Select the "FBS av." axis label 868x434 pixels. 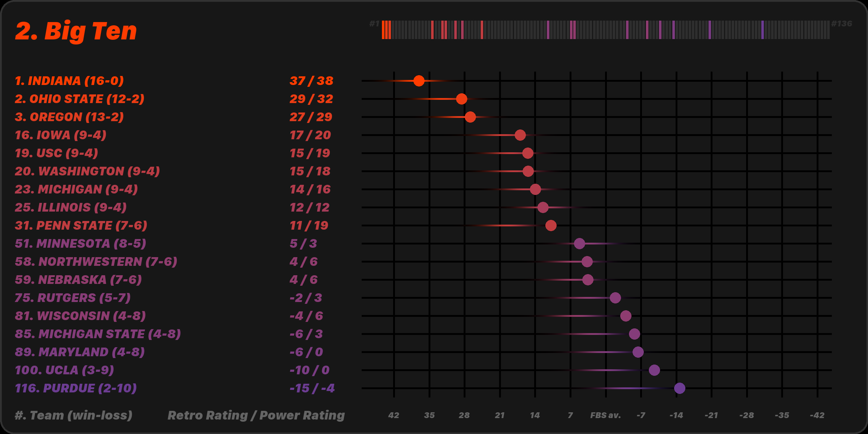605,415
